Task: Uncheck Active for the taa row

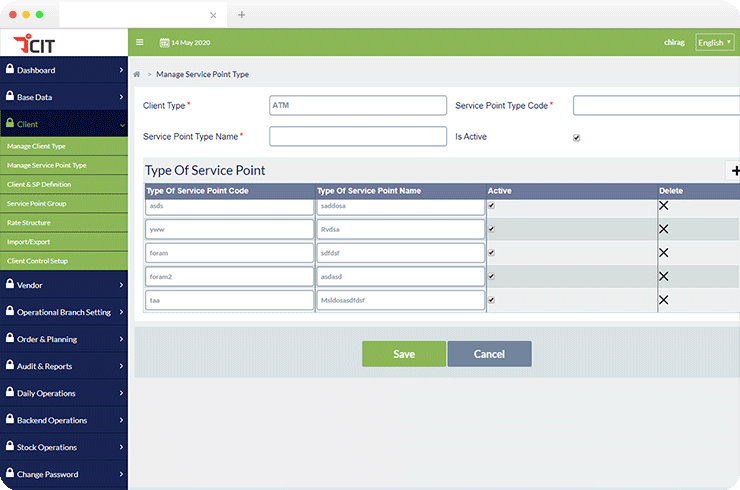Action: (x=491, y=300)
